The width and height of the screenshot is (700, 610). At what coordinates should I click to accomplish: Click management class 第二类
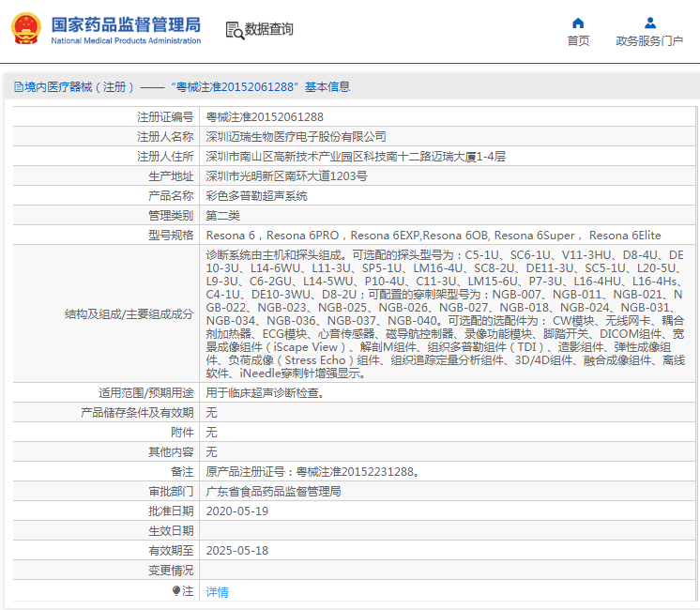pos(222,215)
